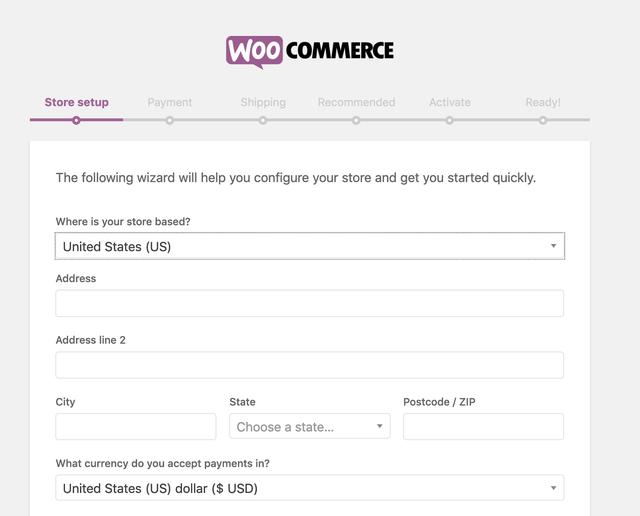The image size is (640, 516).
Task: Click the Shipping step dot
Action: [x=263, y=120]
